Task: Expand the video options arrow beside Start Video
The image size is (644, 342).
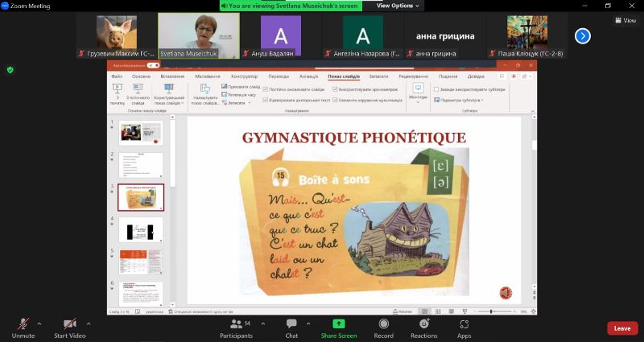Action: (x=89, y=324)
